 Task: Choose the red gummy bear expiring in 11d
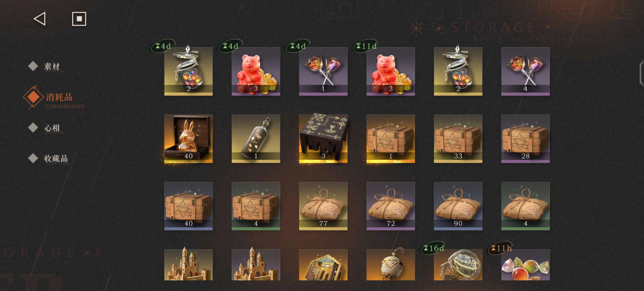390,71
